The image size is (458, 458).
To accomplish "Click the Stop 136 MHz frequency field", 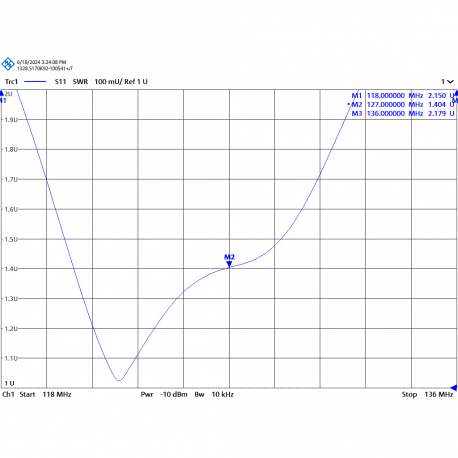I will point(427,395).
